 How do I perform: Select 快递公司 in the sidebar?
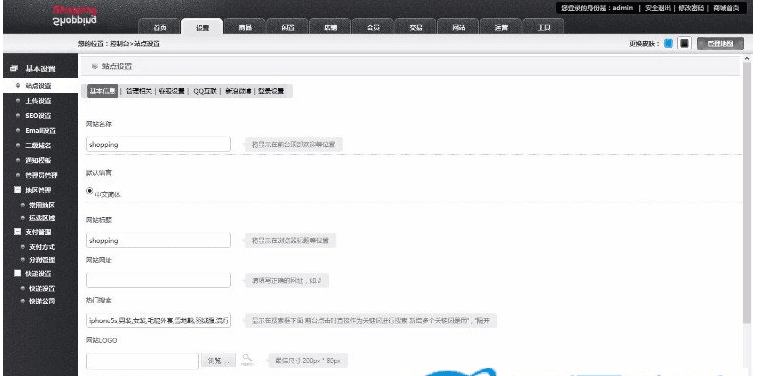coord(42,301)
